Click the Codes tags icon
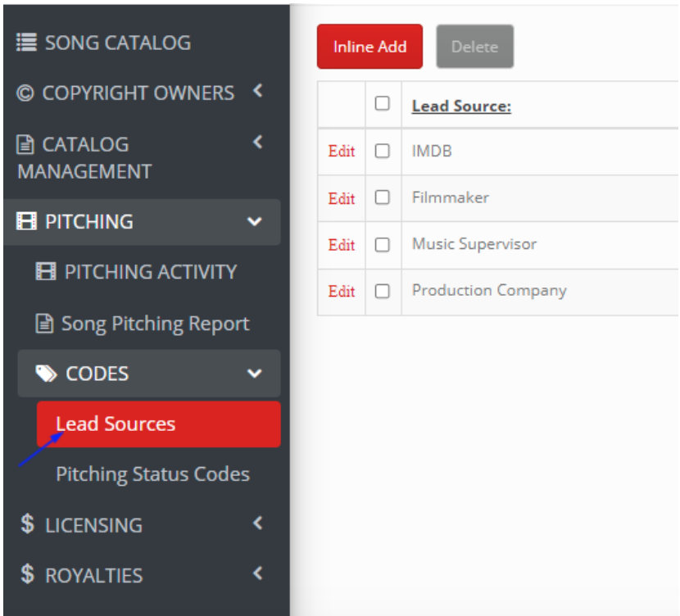The image size is (680, 616). [x=47, y=374]
